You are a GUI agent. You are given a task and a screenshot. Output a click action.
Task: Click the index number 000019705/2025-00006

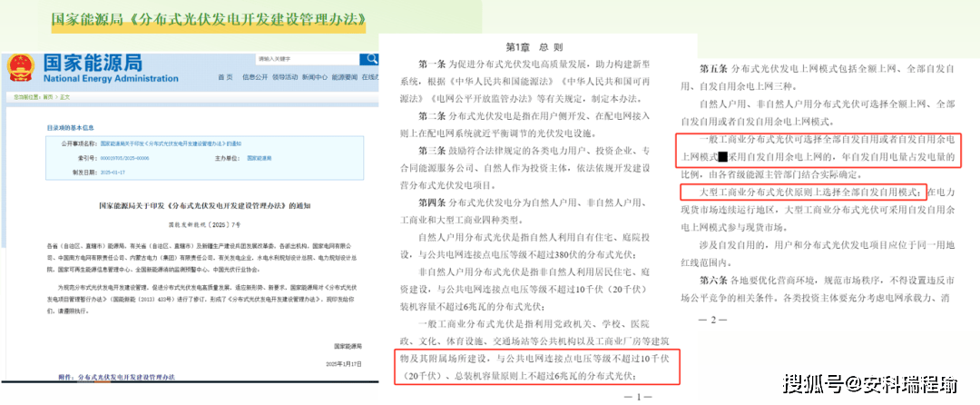(124, 160)
